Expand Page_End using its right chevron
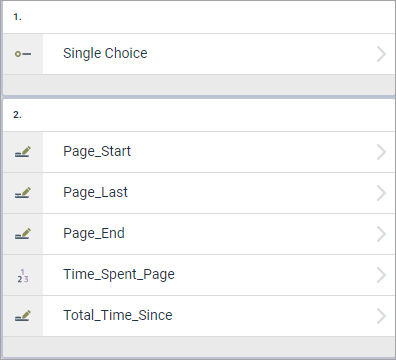The width and height of the screenshot is (396, 360). tap(381, 234)
